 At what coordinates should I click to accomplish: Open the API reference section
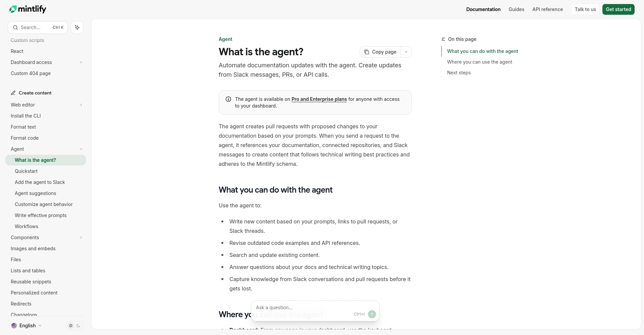click(x=547, y=9)
